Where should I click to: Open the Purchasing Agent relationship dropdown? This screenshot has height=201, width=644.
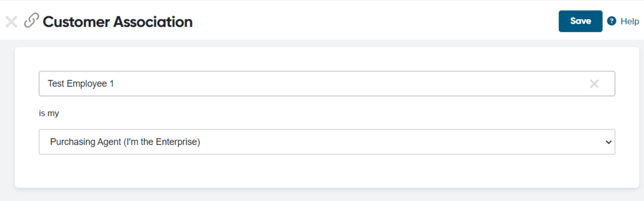327,142
